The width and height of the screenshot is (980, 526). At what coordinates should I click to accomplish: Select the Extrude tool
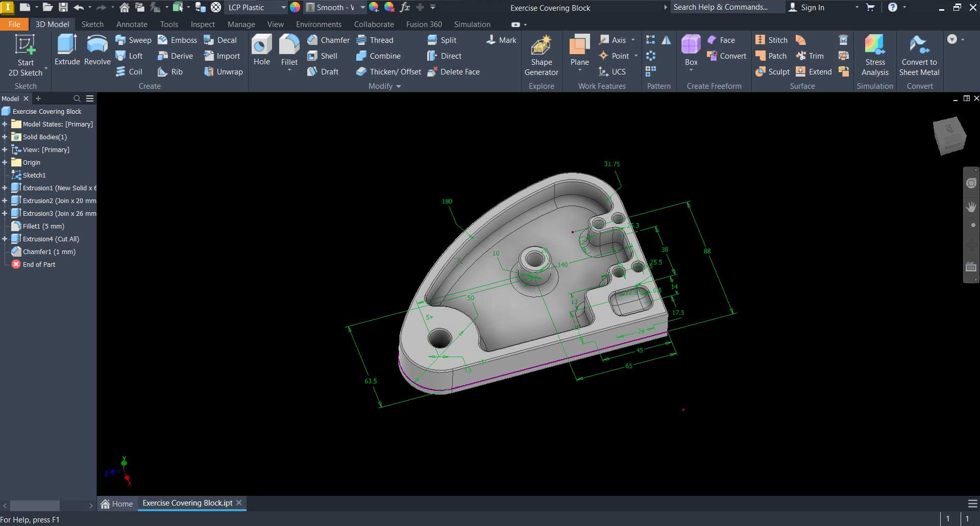[x=67, y=50]
